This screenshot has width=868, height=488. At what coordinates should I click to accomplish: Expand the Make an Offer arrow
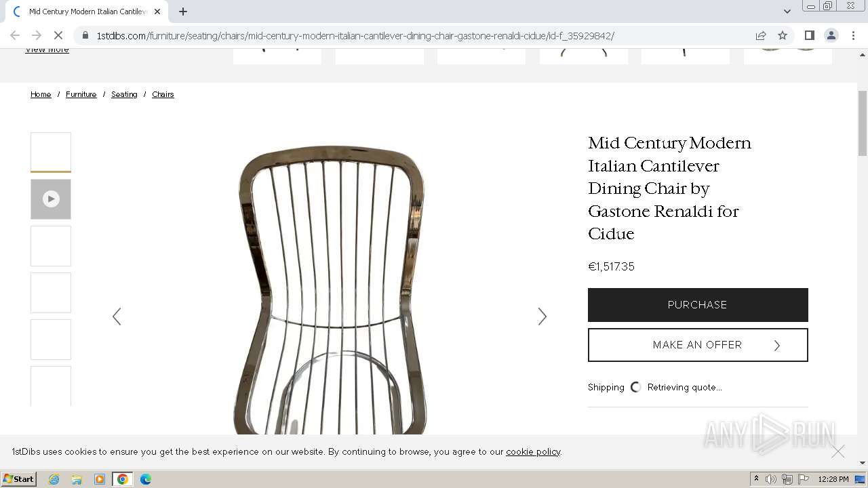(777, 346)
